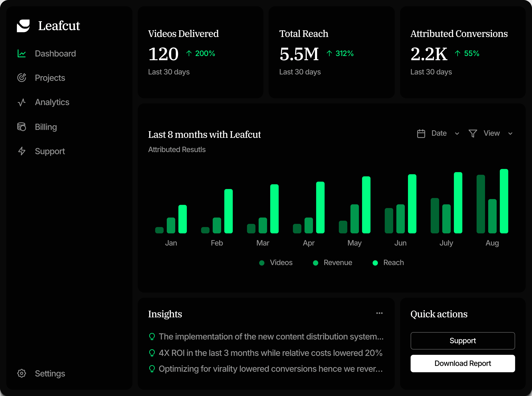The image size is (532, 396).
Task: Click the Analytics pulse icon
Action: point(22,102)
